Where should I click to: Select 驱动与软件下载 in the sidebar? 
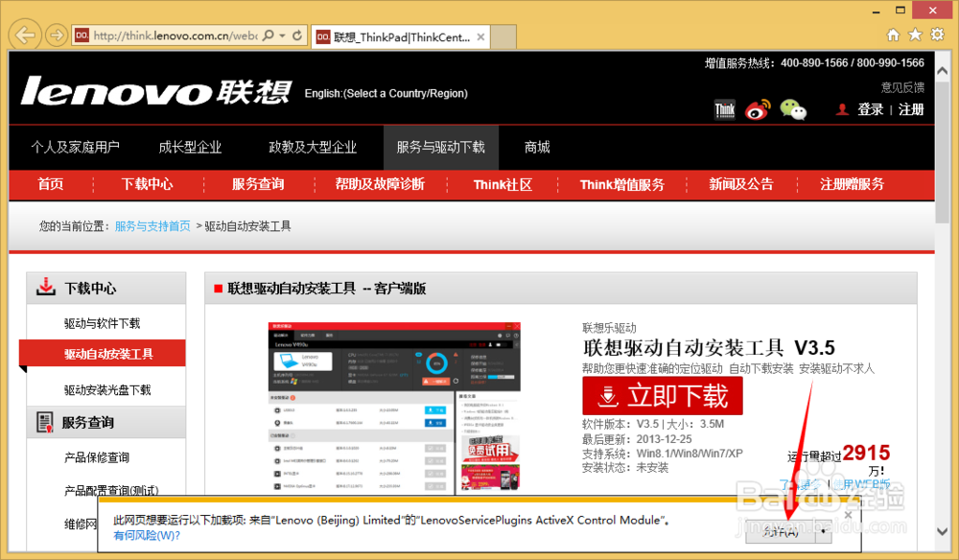coord(103,323)
